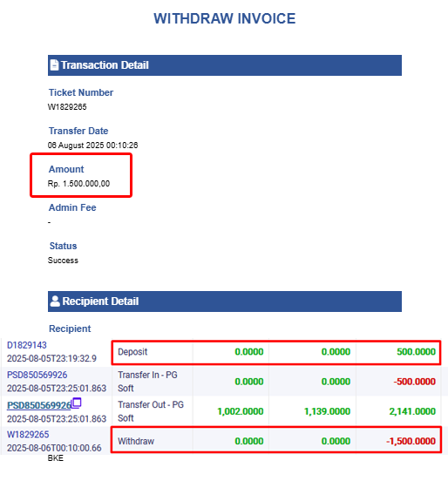Select the Ticket Number label
This screenshot has height=481, width=448.
81,92
